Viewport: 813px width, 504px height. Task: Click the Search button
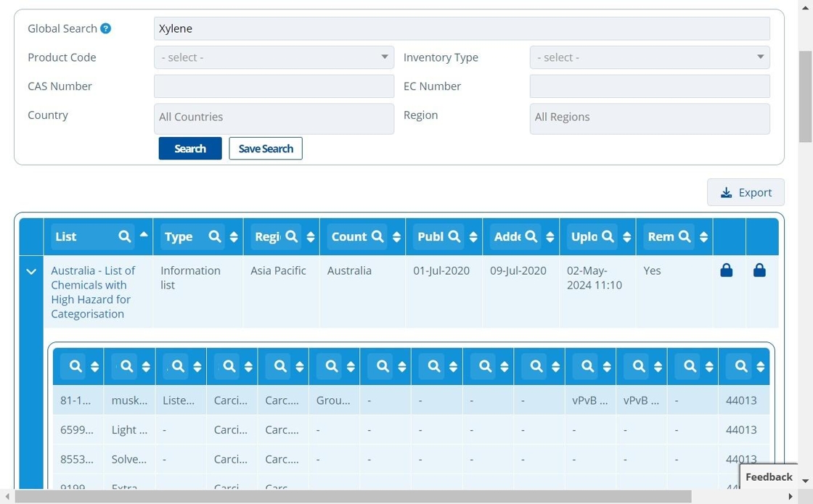tap(190, 149)
